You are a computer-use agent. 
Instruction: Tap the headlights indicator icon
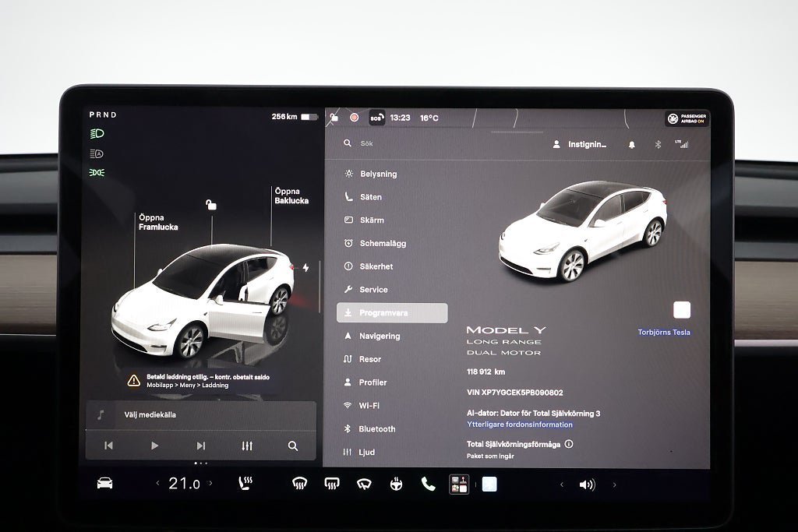[97, 134]
